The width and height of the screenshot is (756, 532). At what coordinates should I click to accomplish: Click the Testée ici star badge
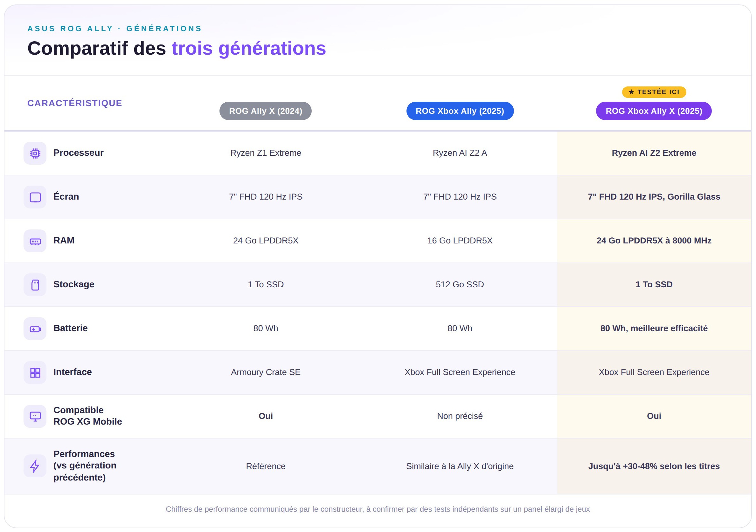[x=654, y=92]
